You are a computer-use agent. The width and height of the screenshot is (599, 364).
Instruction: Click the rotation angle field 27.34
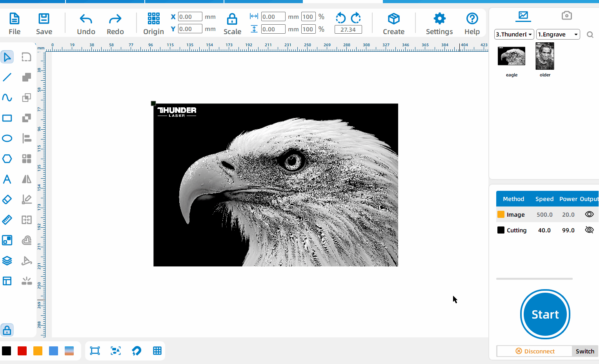tap(348, 29)
